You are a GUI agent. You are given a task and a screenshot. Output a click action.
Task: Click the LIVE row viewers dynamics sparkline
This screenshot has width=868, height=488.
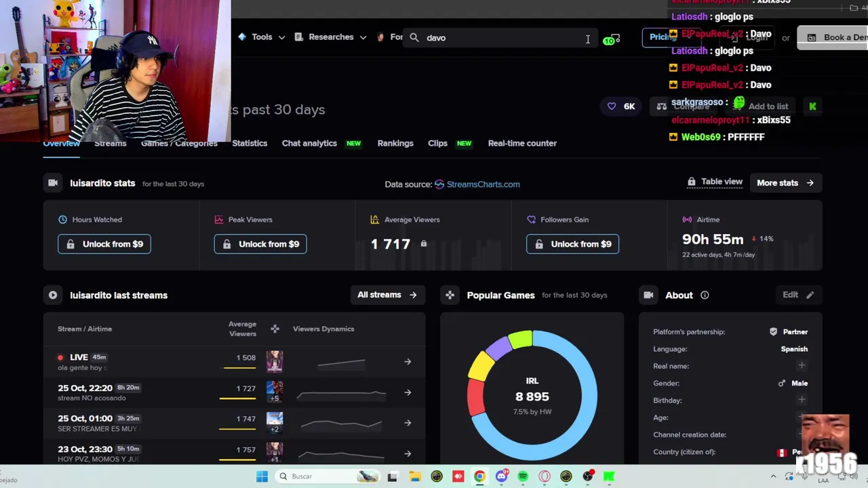pos(341,363)
